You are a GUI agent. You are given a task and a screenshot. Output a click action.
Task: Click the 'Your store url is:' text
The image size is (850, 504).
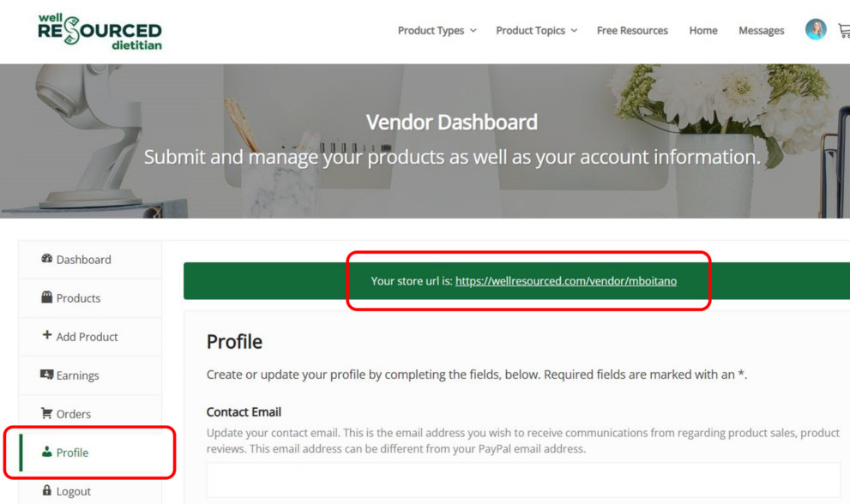pyautogui.click(x=412, y=281)
